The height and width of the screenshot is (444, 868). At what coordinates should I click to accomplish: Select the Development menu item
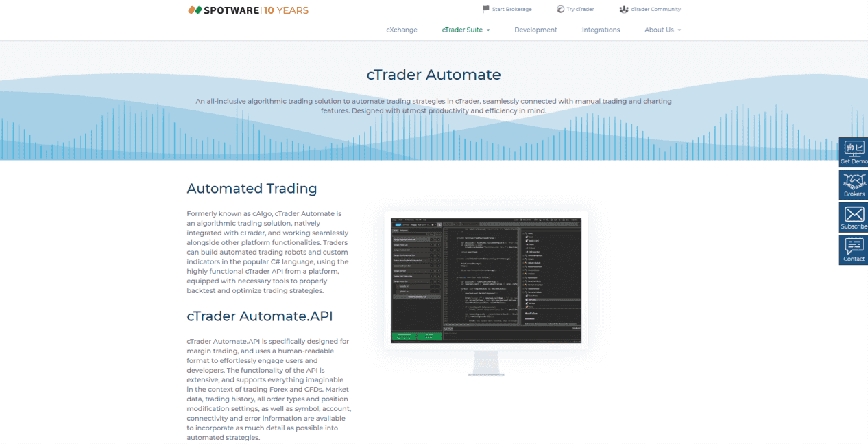tap(535, 30)
